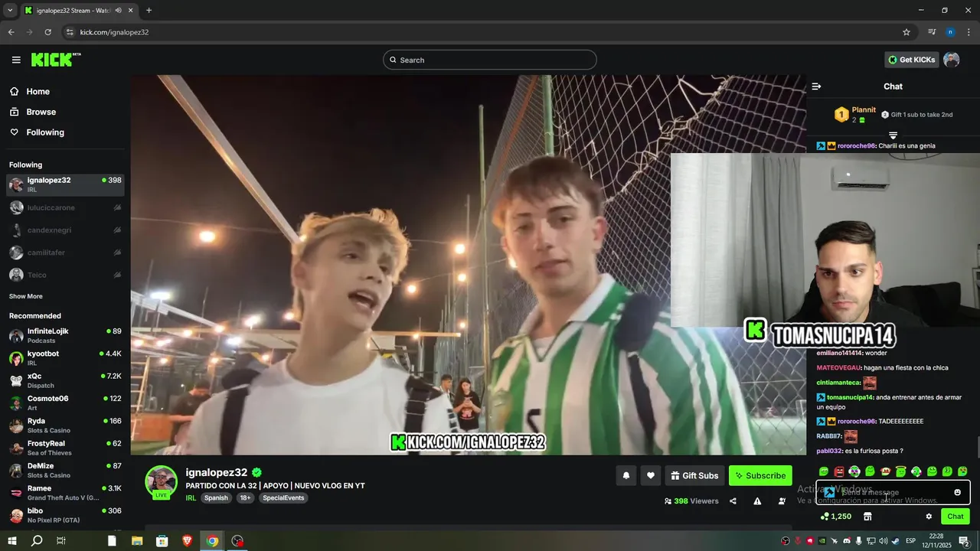The height and width of the screenshot is (551, 980).
Task: Open Cosmote06 recommended channel
Action: pos(65,403)
